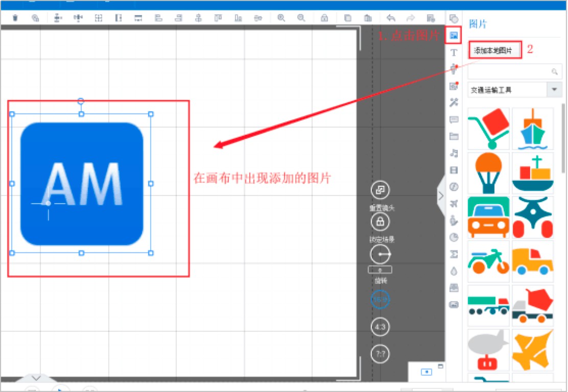568x392 pixels.
Task: Select the front-view car image
Action: (488, 217)
